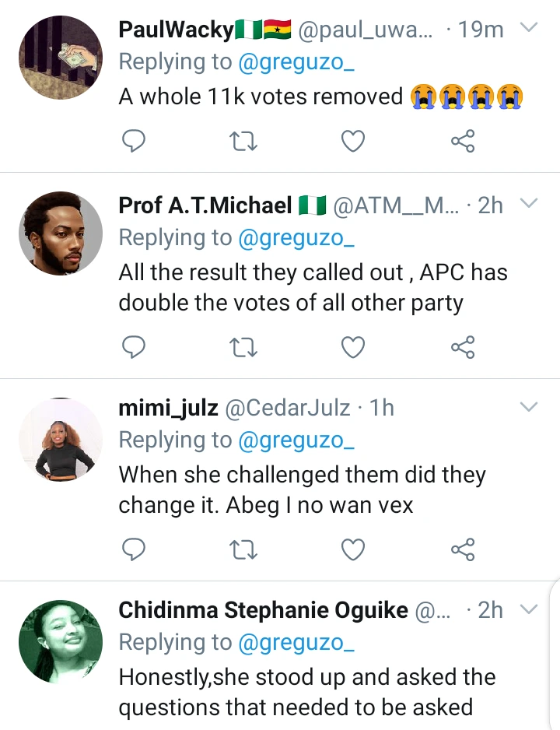Reply to PaulWacky's tweet
This screenshot has width=560, height=730.
tap(135, 141)
